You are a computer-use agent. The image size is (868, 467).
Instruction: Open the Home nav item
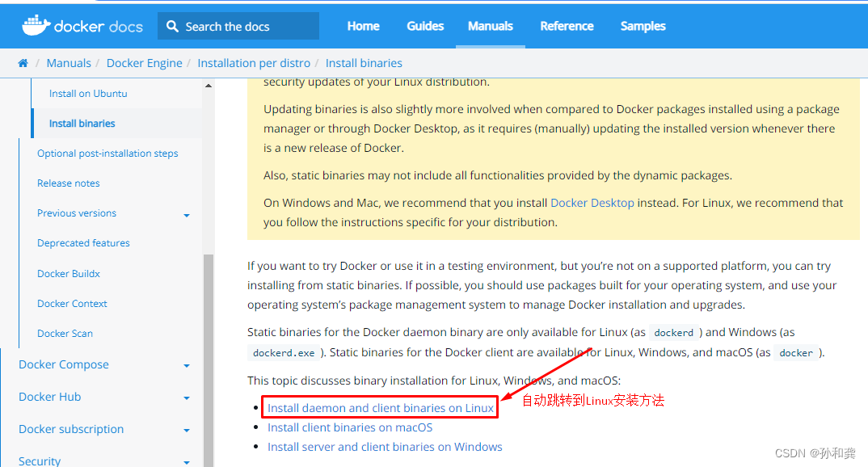click(363, 26)
